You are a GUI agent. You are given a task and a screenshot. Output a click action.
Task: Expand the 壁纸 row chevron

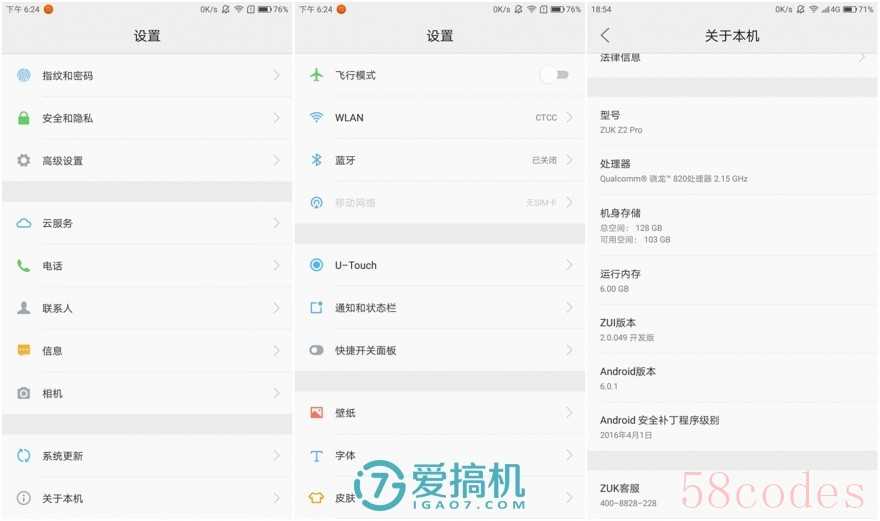point(569,413)
